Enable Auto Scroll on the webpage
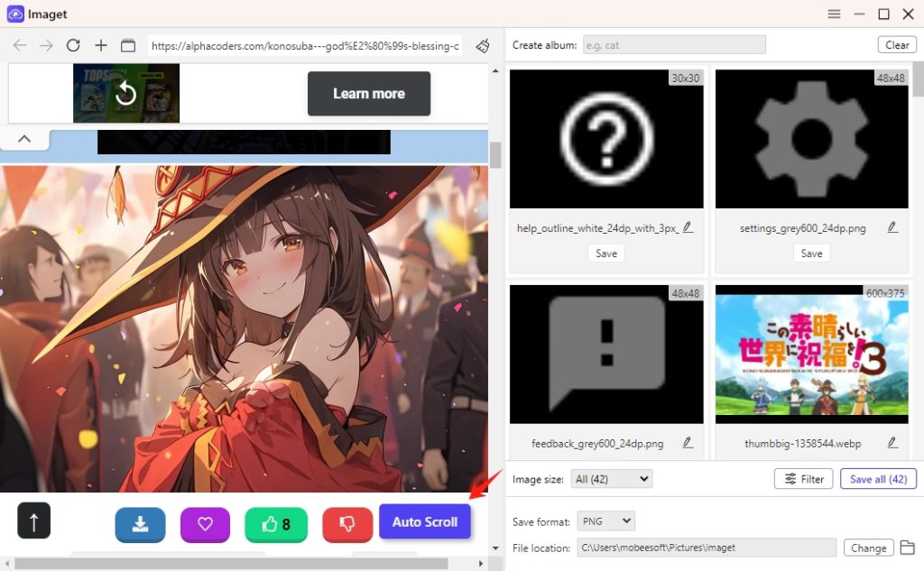924x571 pixels. (425, 521)
